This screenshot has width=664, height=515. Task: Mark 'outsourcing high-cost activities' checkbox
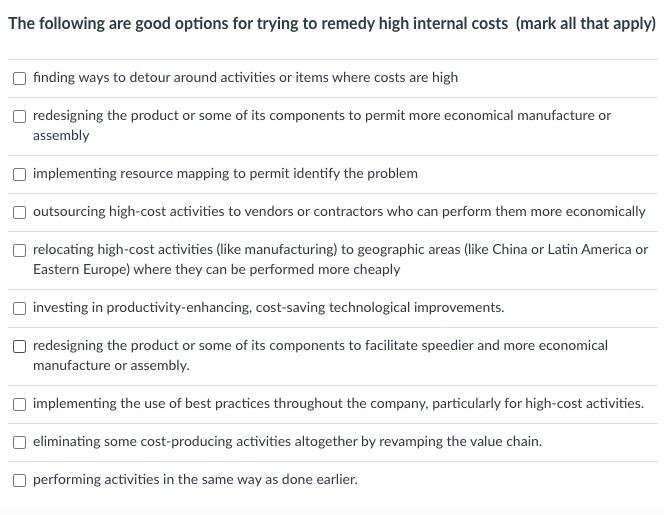click(x=19, y=212)
